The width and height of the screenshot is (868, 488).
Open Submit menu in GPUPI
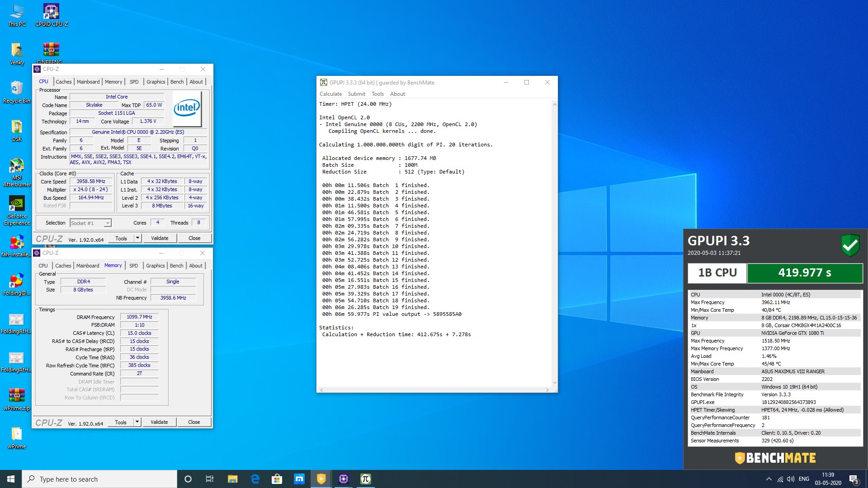357,94
